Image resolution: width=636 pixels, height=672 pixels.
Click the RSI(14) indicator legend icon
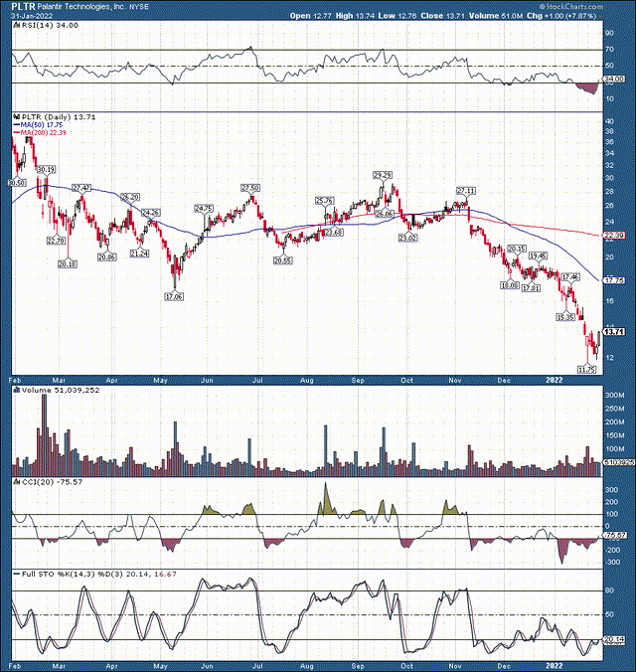point(17,25)
